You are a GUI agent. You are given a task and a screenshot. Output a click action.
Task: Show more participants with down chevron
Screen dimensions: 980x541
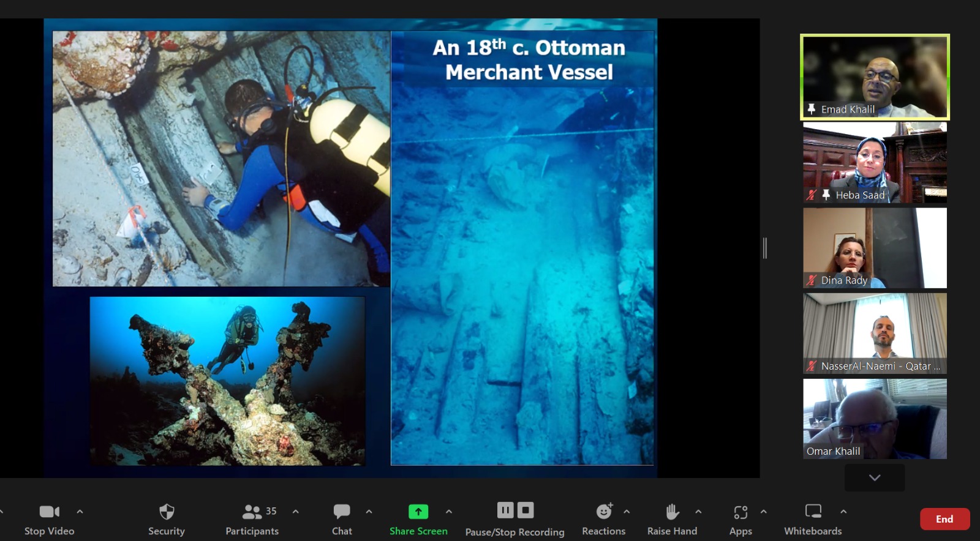click(875, 477)
